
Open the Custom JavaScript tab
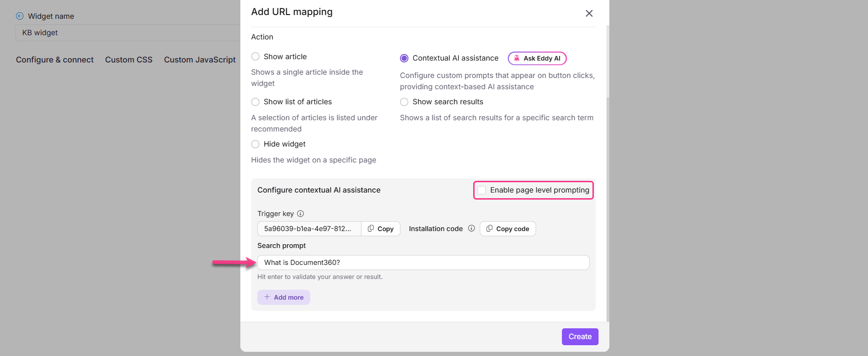point(200,60)
